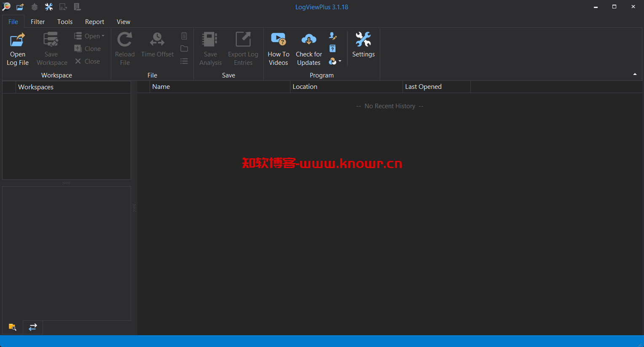The height and width of the screenshot is (347, 644).
Task: Switch to the View tab
Action: (x=123, y=22)
